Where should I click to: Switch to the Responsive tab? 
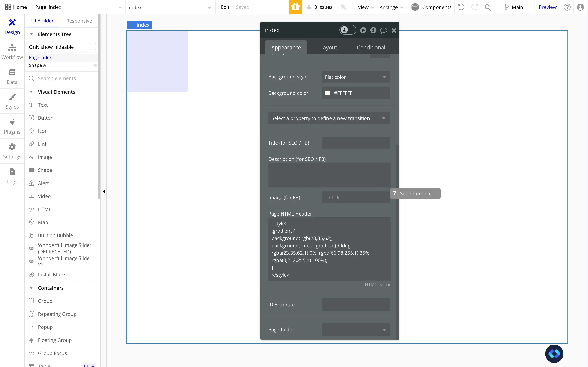point(79,21)
